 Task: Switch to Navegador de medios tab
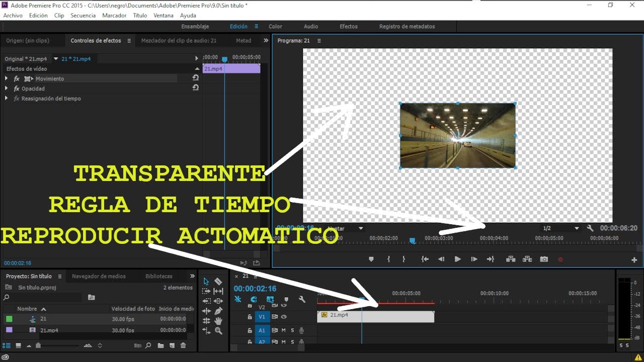pyautogui.click(x=99, y=276)
